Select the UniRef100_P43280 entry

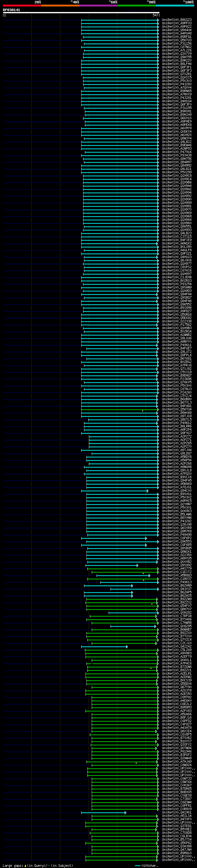[x=177, y=84]
